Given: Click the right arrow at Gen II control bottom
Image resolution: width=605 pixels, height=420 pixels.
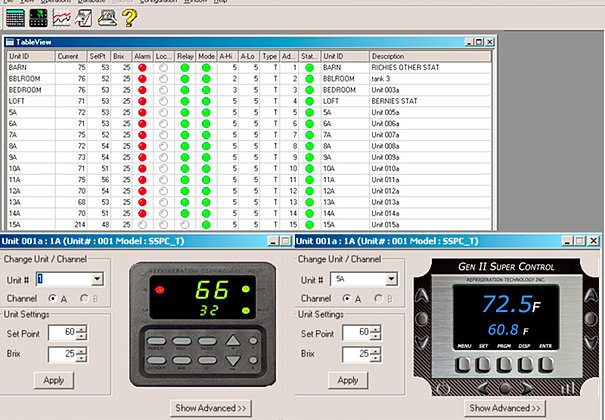Looking at the screenshot, I should 527,388.
